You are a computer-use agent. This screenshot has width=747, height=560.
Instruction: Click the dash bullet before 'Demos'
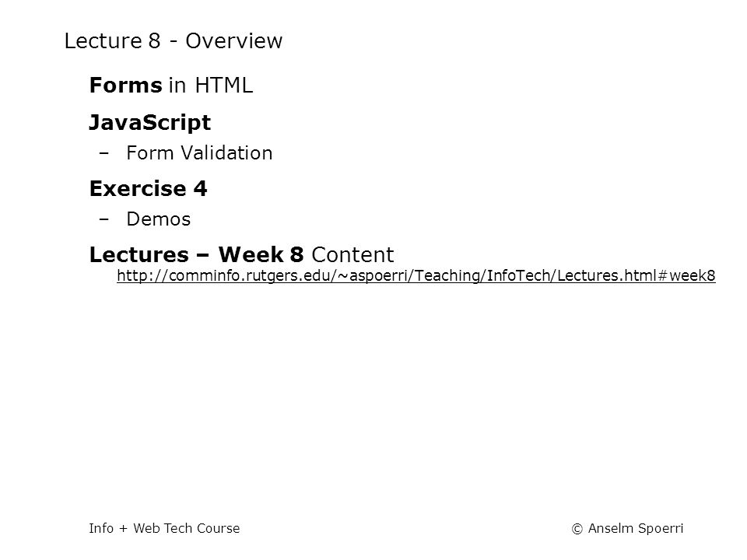pos(103,219)
